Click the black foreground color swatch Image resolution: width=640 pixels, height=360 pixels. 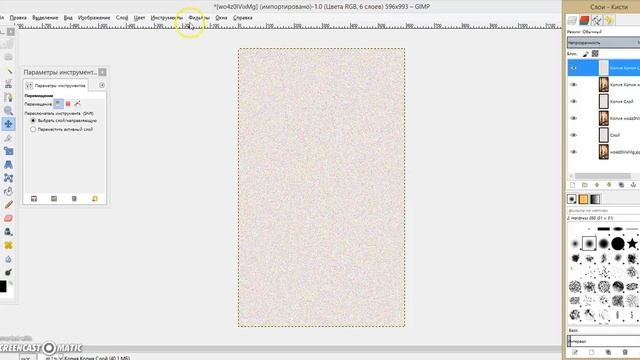3,286
